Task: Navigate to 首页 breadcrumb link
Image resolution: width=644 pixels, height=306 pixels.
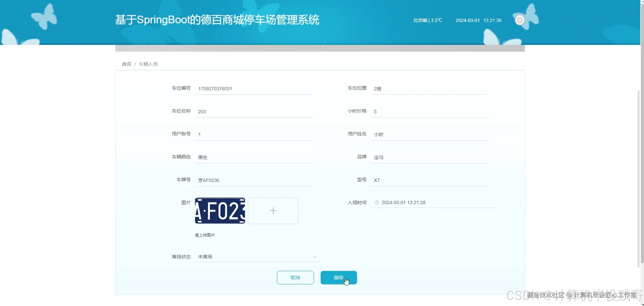Action: [x=127, y=64]
